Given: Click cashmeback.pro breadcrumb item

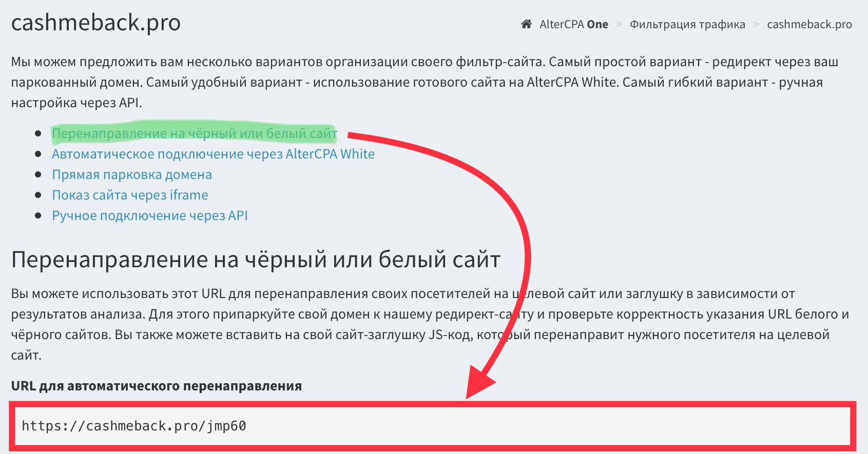Looking at the screenshot, I should tap(809, 24).
